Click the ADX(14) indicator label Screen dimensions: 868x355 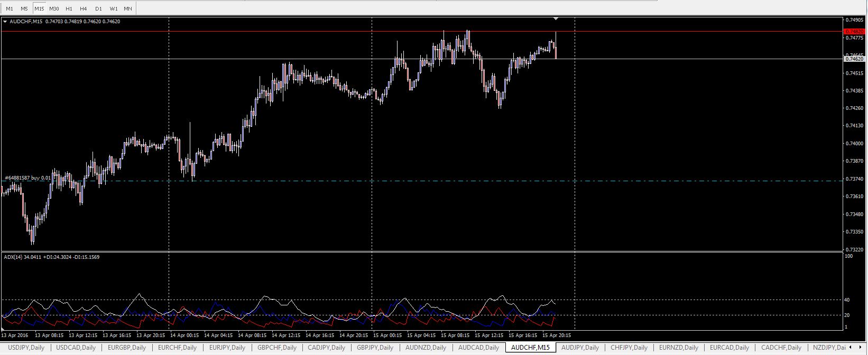(51, 257)
